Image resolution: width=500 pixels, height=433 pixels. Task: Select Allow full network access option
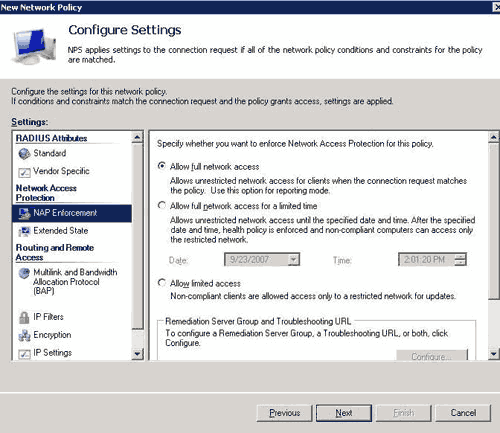pos(162,166)
